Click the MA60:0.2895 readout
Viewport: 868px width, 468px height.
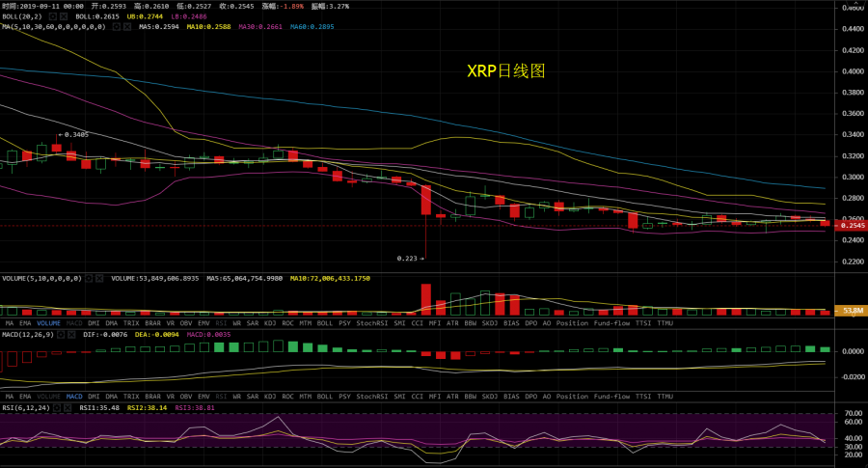[312, 27]
